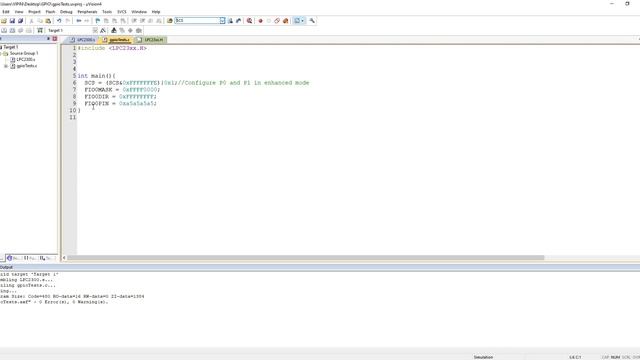The image size is (640, 360).
Task: Click the Navigate Backwards arrow icon
Action: click(79, 21)
